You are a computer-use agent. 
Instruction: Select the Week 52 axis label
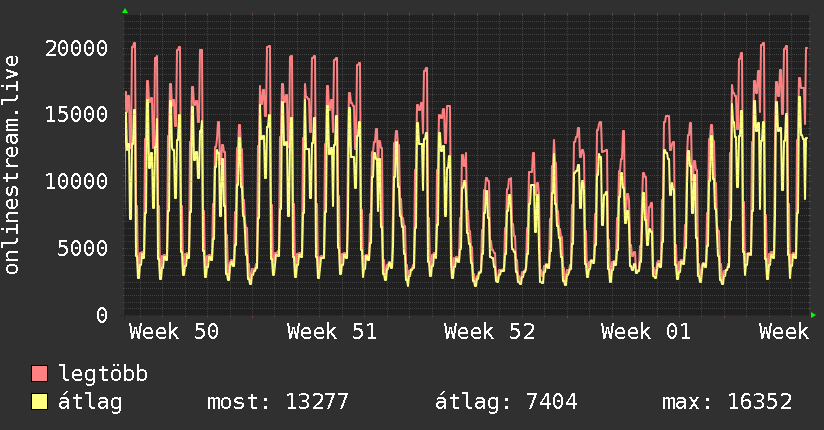point(489,332)
